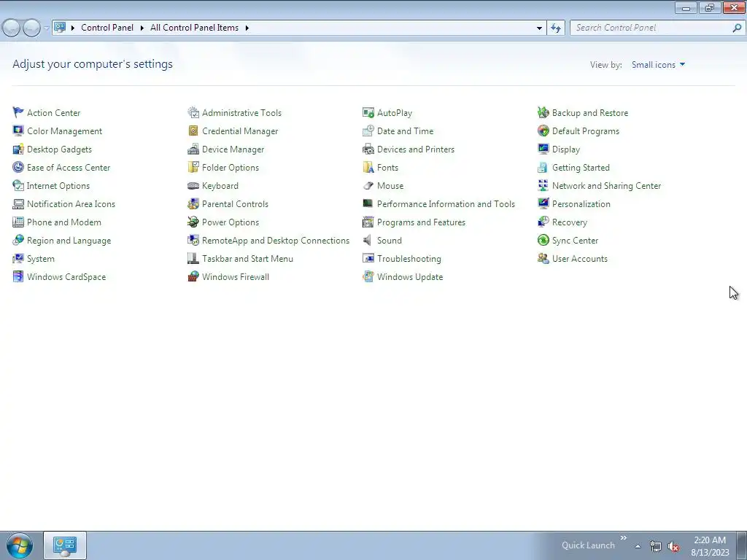Open the Notification Area Icons link
Viewport: 747px width, 560px height.
pos(71,204)
